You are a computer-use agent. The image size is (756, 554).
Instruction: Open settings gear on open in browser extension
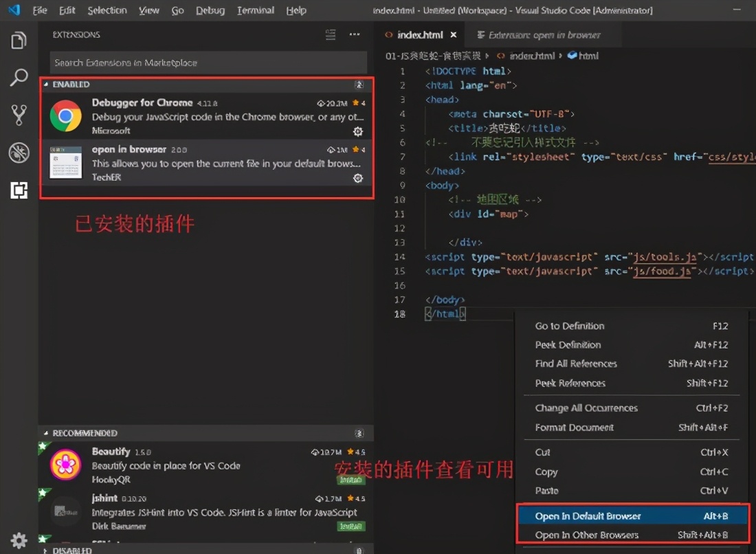coord(357,178)
